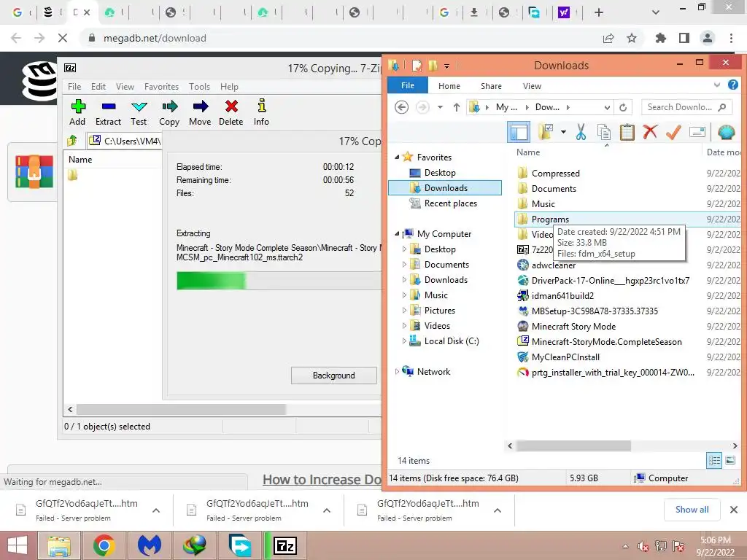Open the Explorer File tab
747x560 pixels.
[407, 85]
